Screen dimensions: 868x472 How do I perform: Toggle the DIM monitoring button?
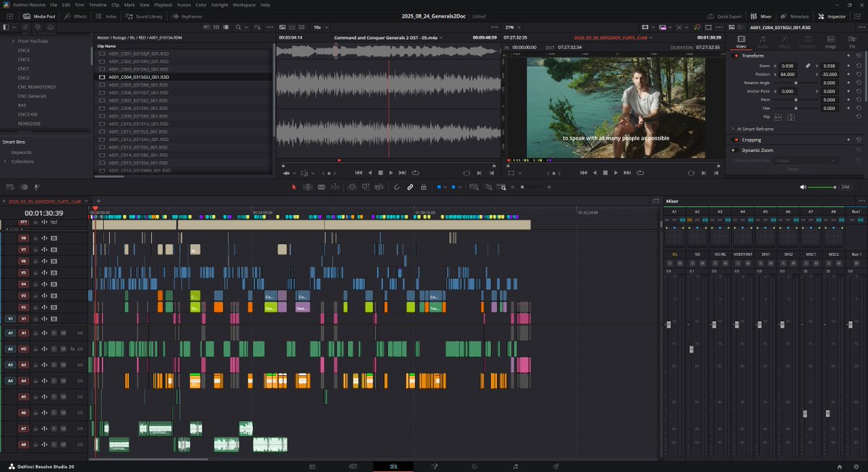pos(845,187)
